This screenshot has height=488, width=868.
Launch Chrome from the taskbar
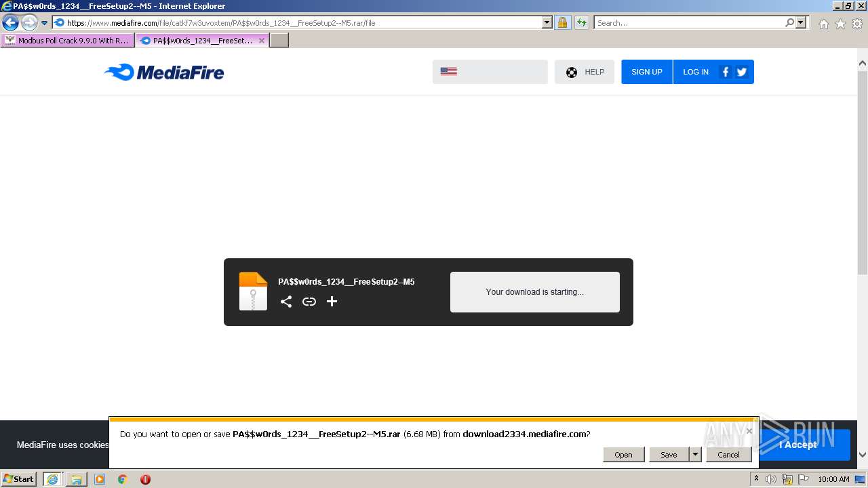click(x=123, y=479)
